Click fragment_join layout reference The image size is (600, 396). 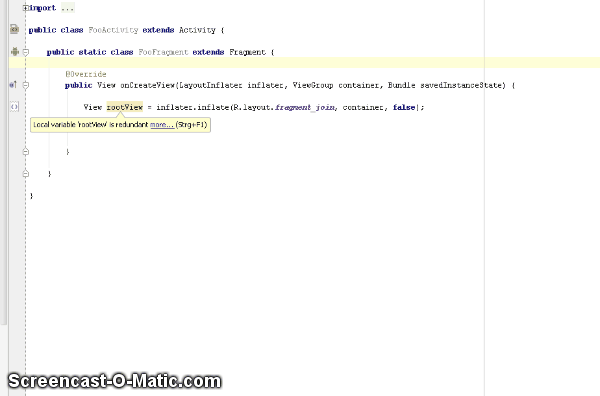305,108
